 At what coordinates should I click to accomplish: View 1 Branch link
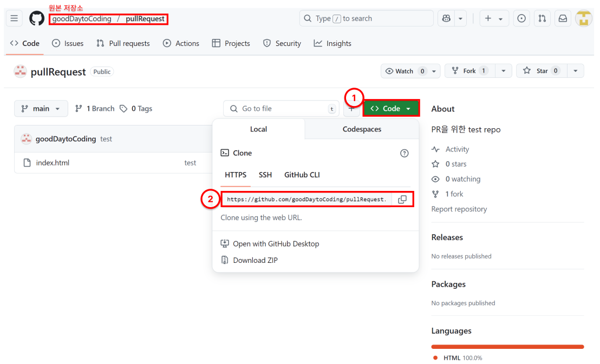click(95, 109)
